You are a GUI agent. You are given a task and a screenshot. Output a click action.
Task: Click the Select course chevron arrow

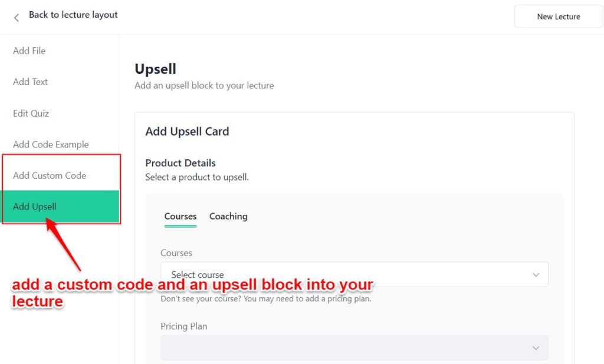536,275
